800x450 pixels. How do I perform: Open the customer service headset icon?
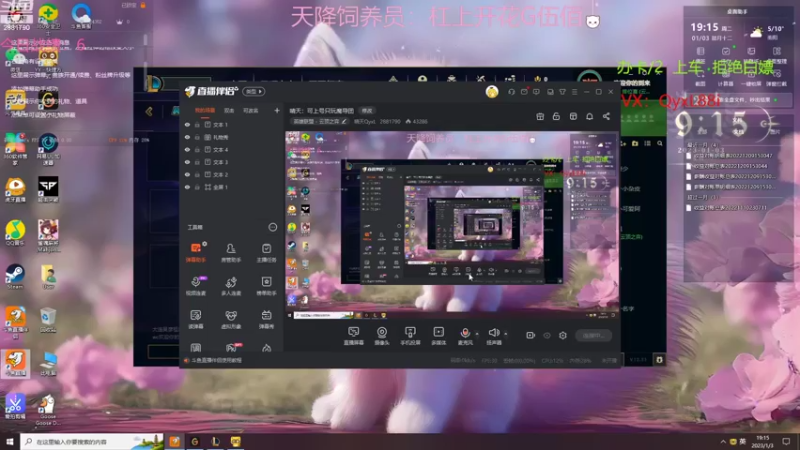(511, 92)
